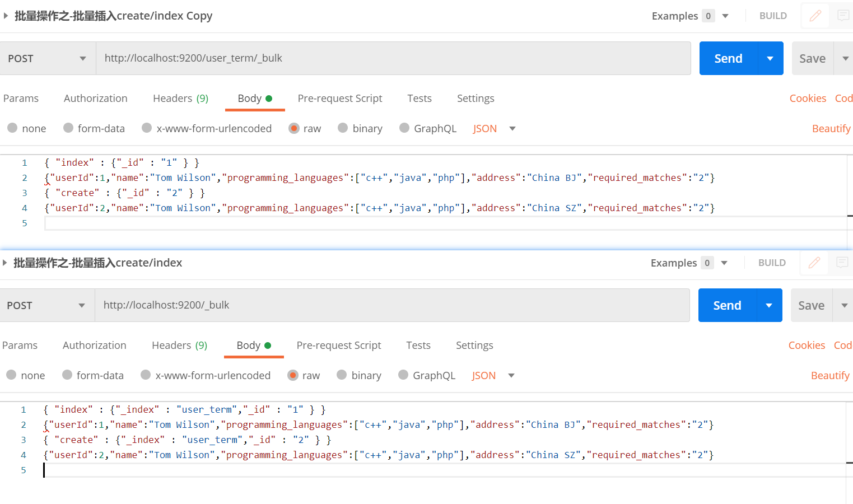The image size is (853, 504).
Task: Select the form-data radio in top request
Action: [68, 128]
